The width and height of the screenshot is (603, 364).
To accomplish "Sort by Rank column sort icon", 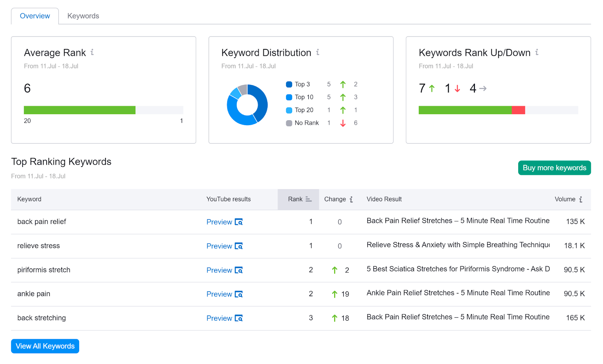I will tap(309, 199).
